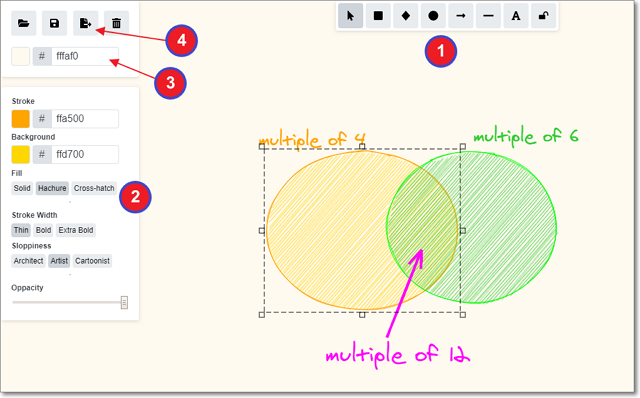Viewport: 640px width, 398px height.
Task: Set sloppiness to Artist
Action: coord(59,261)
